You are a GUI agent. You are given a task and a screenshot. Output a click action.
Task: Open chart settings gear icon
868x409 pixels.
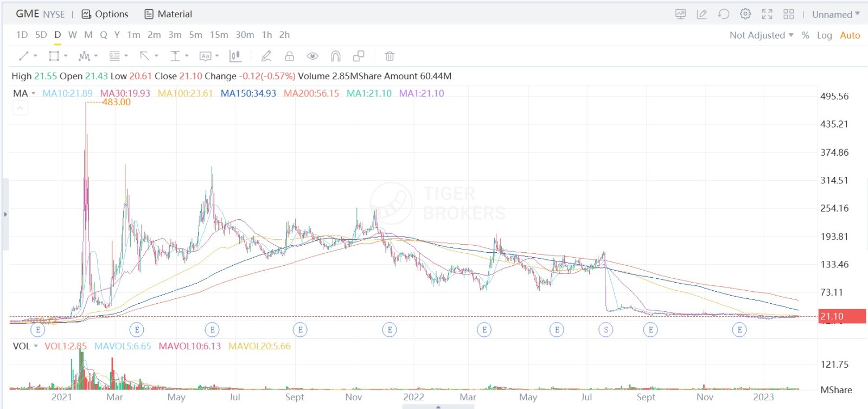(x=745, y=14)
